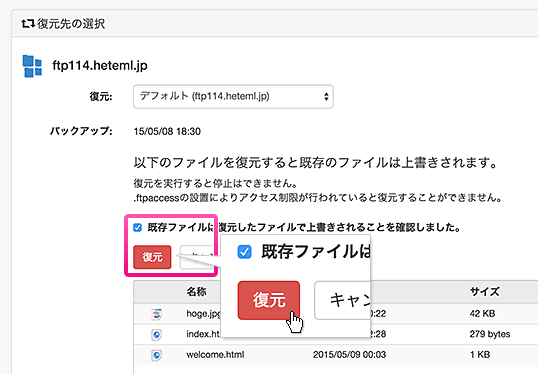This screenshot has height=374, width=538.
Task: Click the small red 復元 button
Action: (152, 257)
